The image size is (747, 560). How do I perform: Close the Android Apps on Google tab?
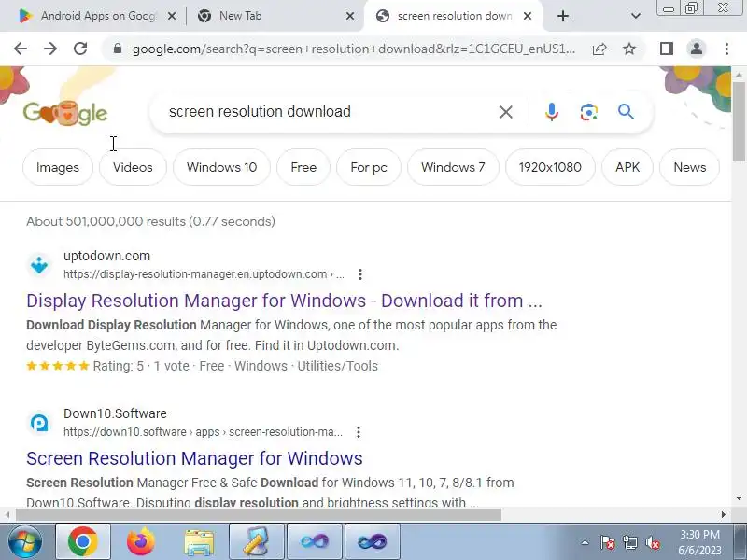tap(172, 16)
